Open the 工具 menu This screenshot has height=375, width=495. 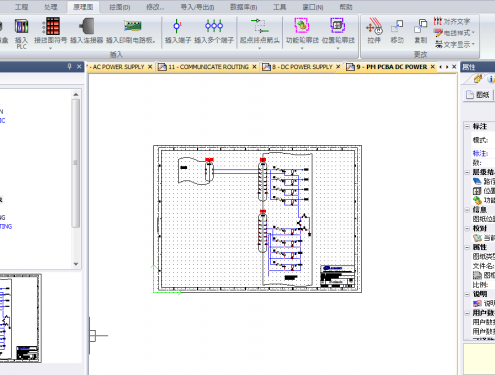pyautogui.click(x=279, y=7)
